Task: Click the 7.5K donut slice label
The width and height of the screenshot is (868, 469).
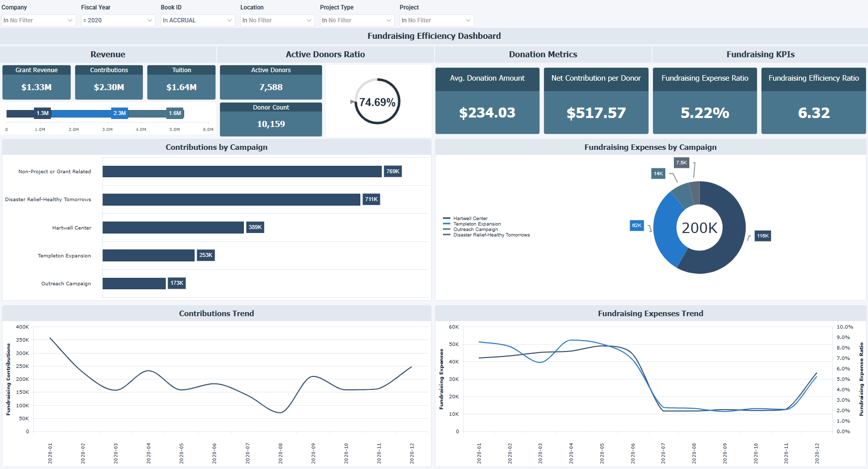Action: point(681,163)
